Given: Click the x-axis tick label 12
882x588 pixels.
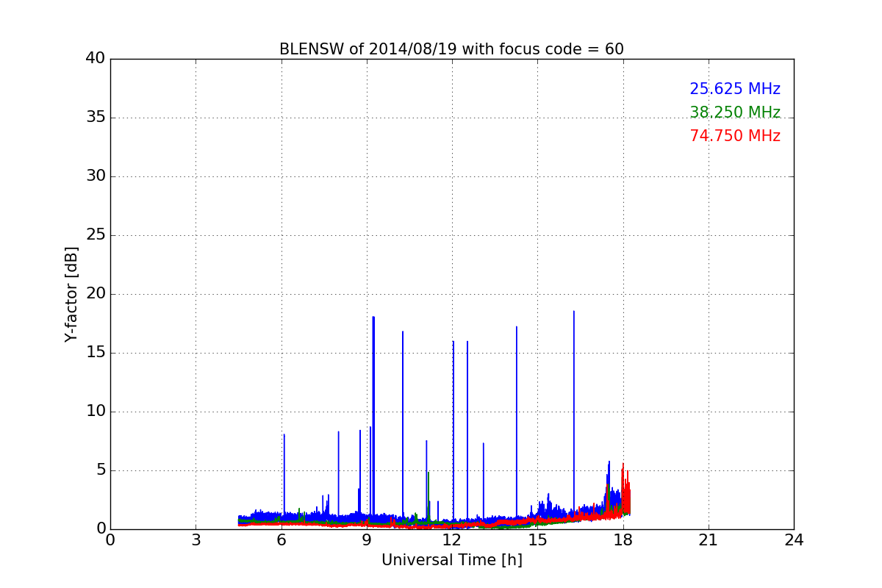Looking at the screenshot, I should 452,539.
